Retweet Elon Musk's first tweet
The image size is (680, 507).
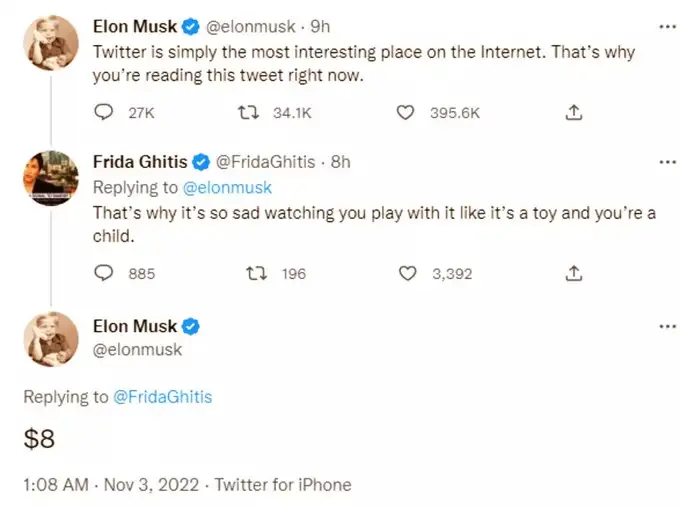coord(249,113)
